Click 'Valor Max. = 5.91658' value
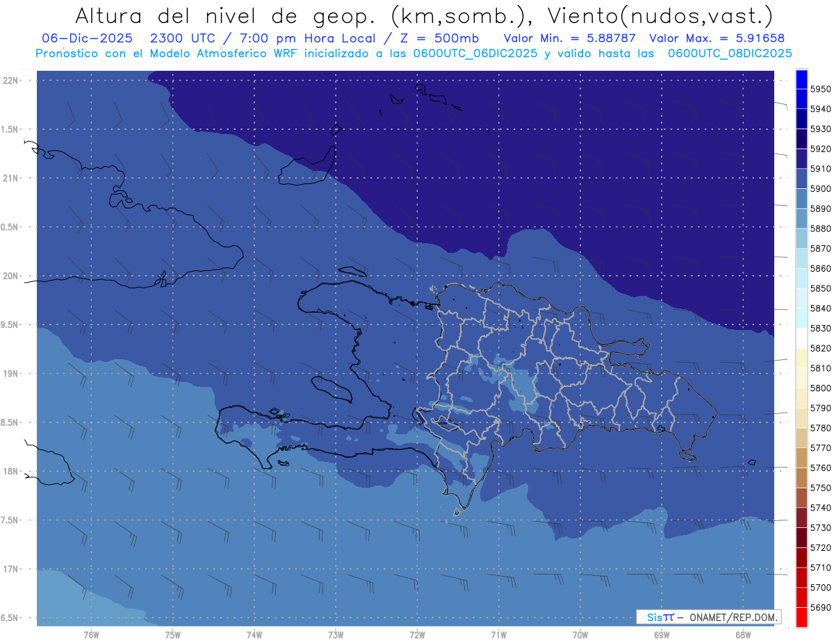834x644 pixels. point(717,38)
